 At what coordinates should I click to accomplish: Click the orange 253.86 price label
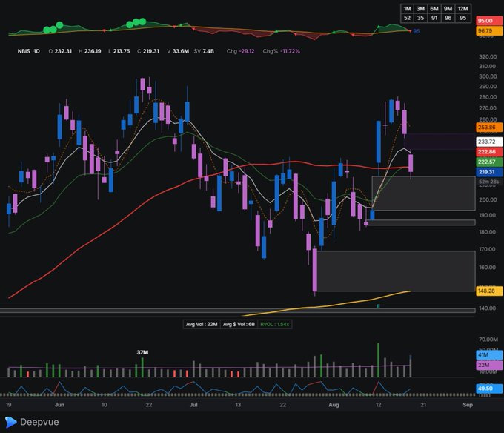point(489,128)
